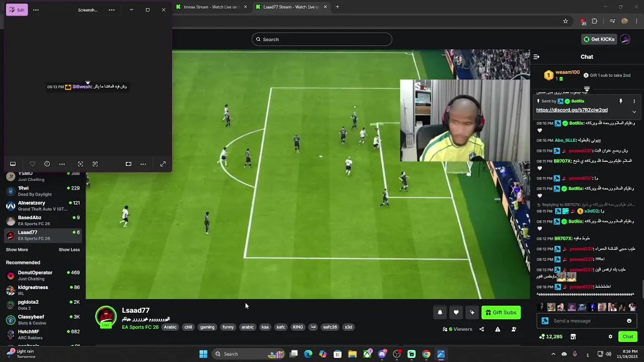The width and height of the screenshot is (644, 362).
Task: Click weaam100 top gifter name
Action: pyautogui.click(x=568, y=72)
